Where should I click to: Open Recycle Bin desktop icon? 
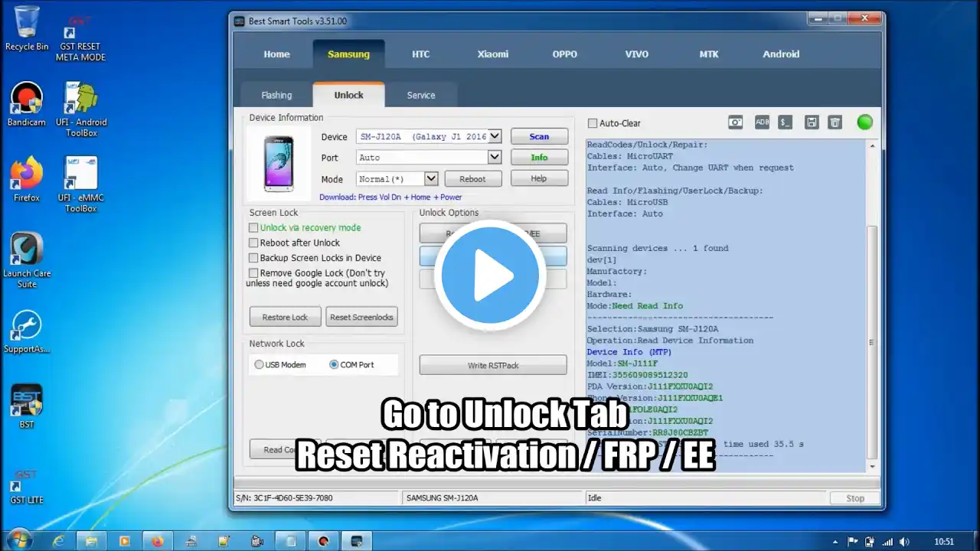point(27,28)
